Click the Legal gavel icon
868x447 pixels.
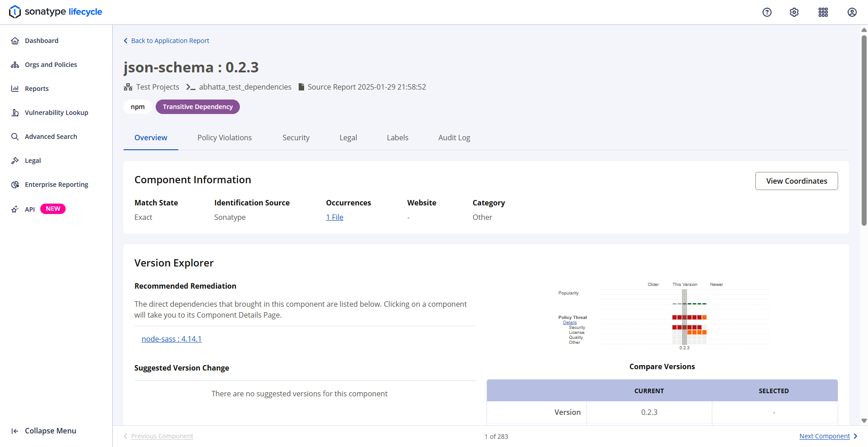[15, 161]
